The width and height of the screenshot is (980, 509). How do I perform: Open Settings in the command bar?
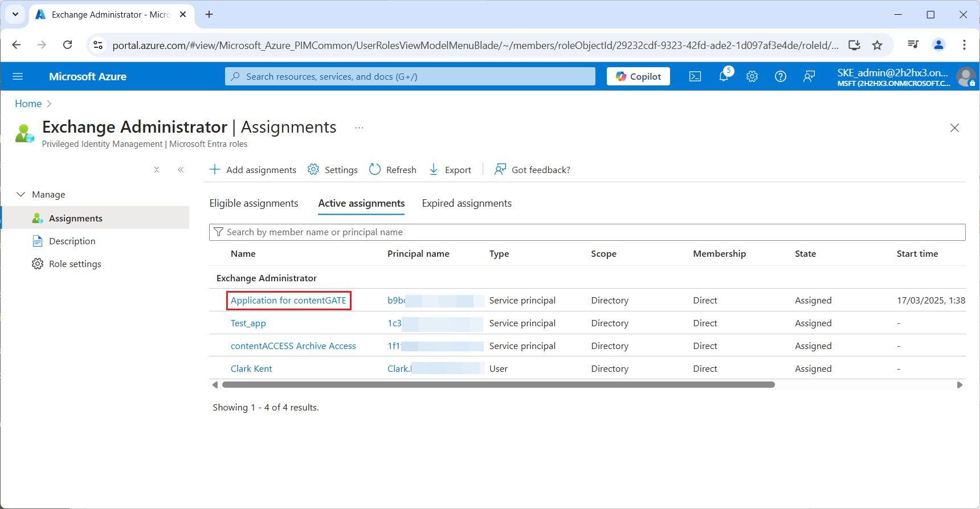tap(333, 170)
